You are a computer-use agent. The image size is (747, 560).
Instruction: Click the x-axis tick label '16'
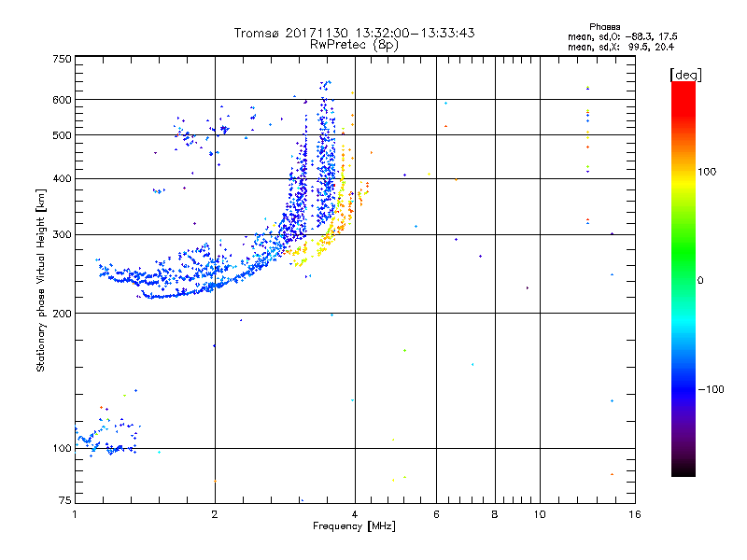(635, 514)
